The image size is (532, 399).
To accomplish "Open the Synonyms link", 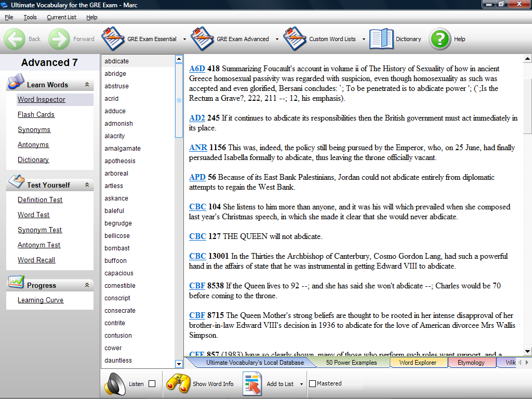I will tap(34, 129).
